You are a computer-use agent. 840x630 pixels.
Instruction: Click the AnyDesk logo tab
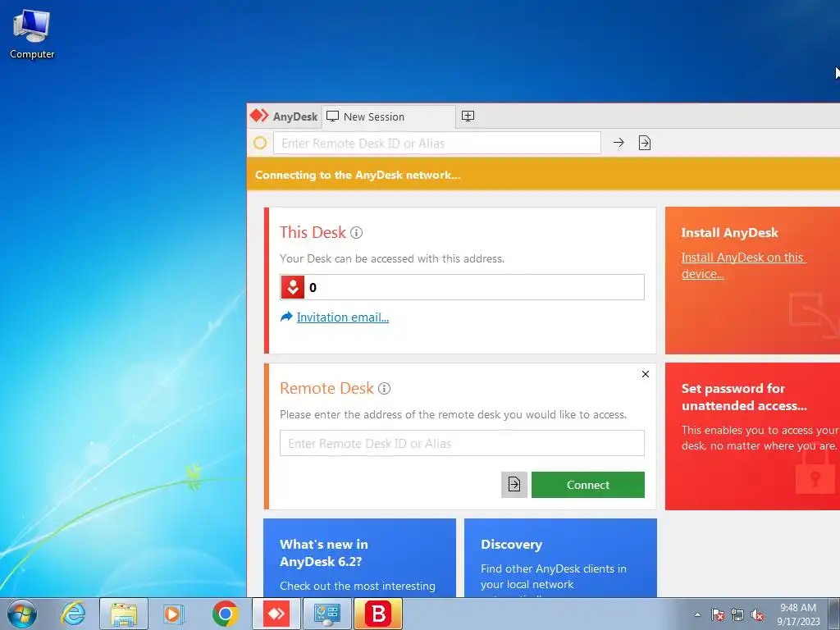[284, 116]
